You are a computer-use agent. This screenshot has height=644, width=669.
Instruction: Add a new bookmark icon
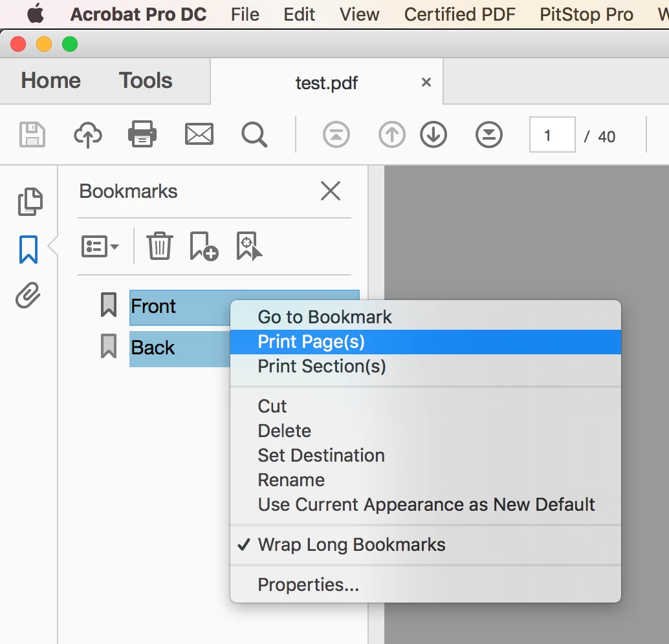click(204, 246)
